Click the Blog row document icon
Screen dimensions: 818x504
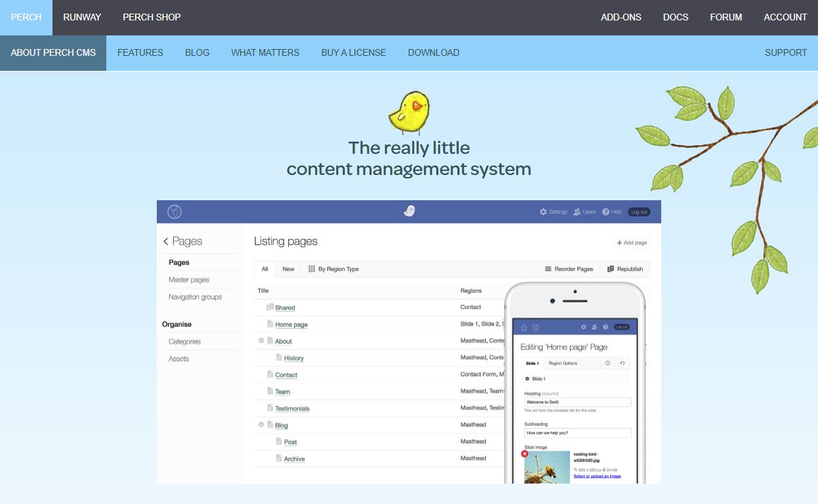[x=270, y=424]
